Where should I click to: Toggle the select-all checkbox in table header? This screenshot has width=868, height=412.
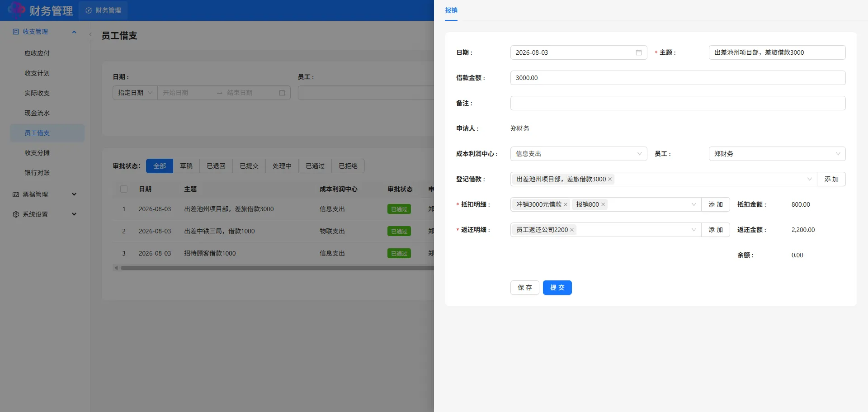tap(124, 189)
